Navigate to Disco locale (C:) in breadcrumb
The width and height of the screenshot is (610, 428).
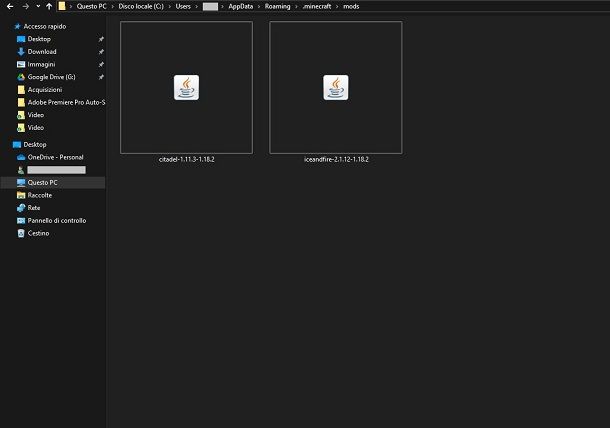click(141, 7)
